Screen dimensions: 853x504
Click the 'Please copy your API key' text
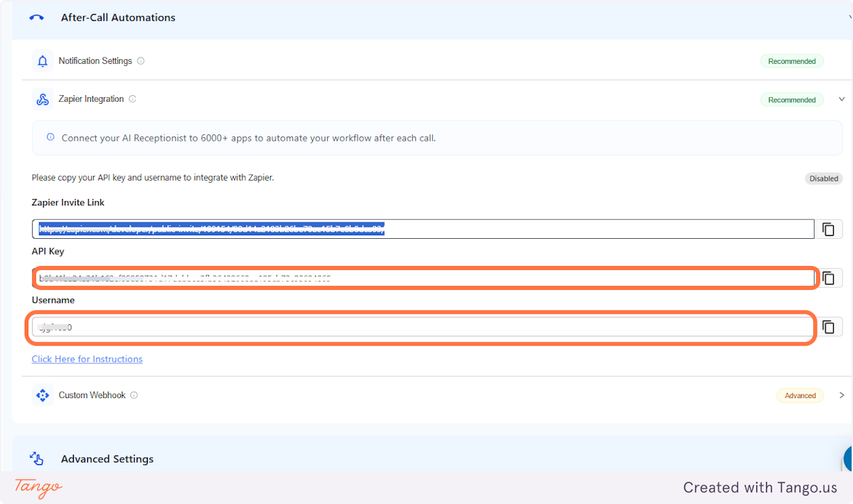153,178
